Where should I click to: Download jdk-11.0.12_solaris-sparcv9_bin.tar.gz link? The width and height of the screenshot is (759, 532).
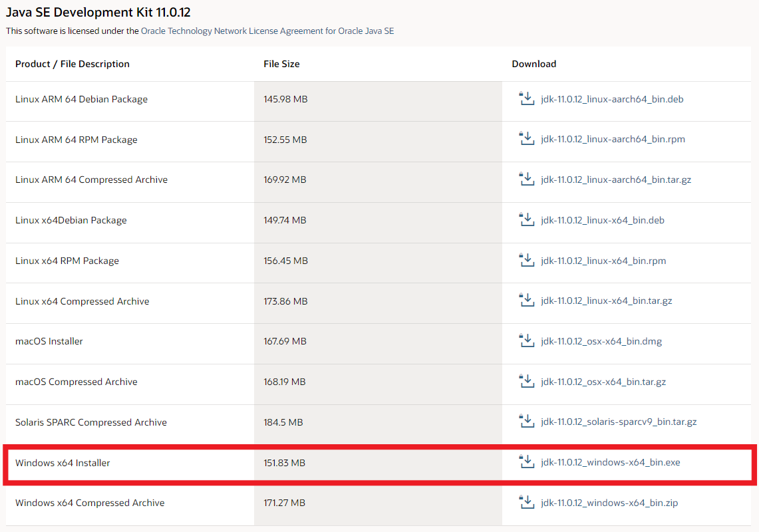619,422
